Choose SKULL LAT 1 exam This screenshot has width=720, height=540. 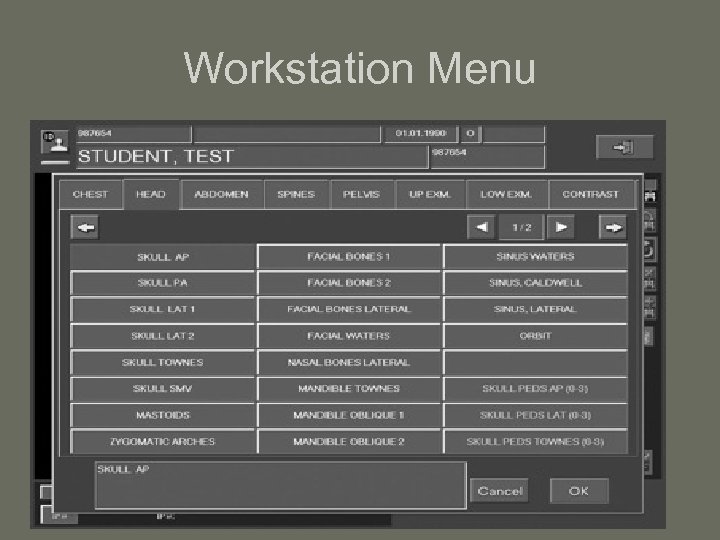[163, 309]
